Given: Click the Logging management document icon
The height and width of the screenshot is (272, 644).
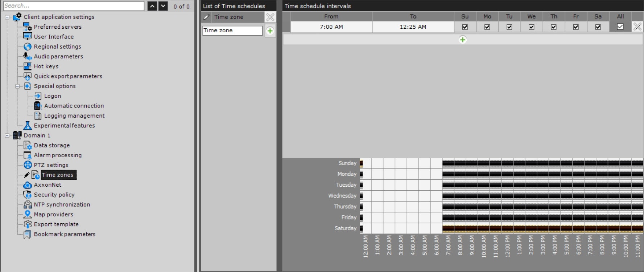Looking at the screenshot, I should pyautogui.click(x=38, y=115).
